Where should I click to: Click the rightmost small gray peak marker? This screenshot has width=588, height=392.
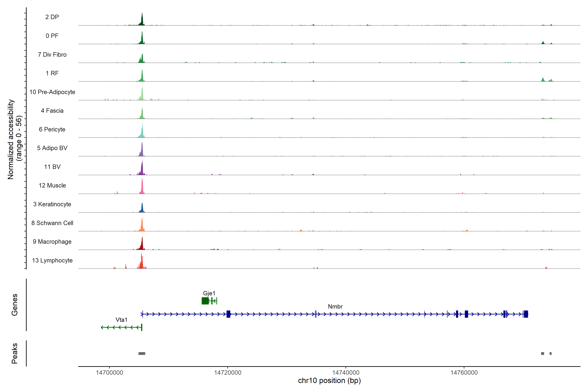(550, 353)
